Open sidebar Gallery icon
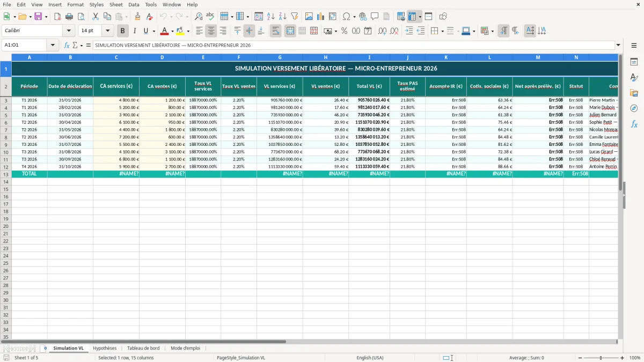The image size is (644, 362). (x=634, y=93)
